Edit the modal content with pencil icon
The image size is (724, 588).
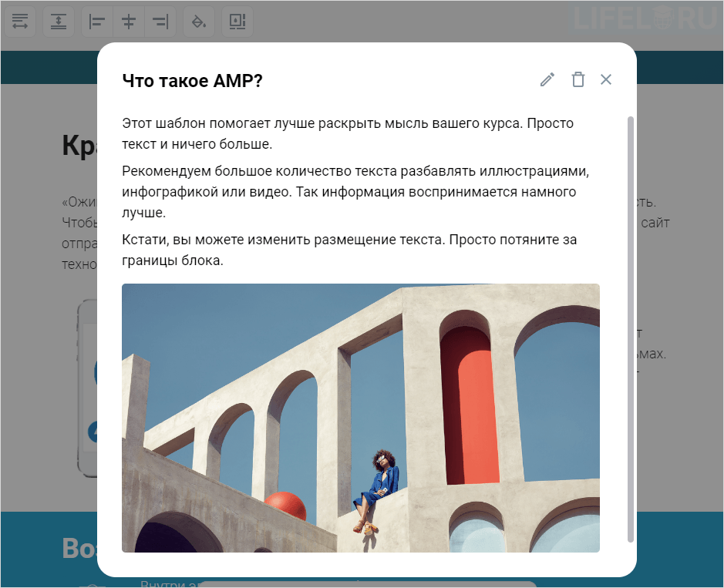(x=547, y=79)
